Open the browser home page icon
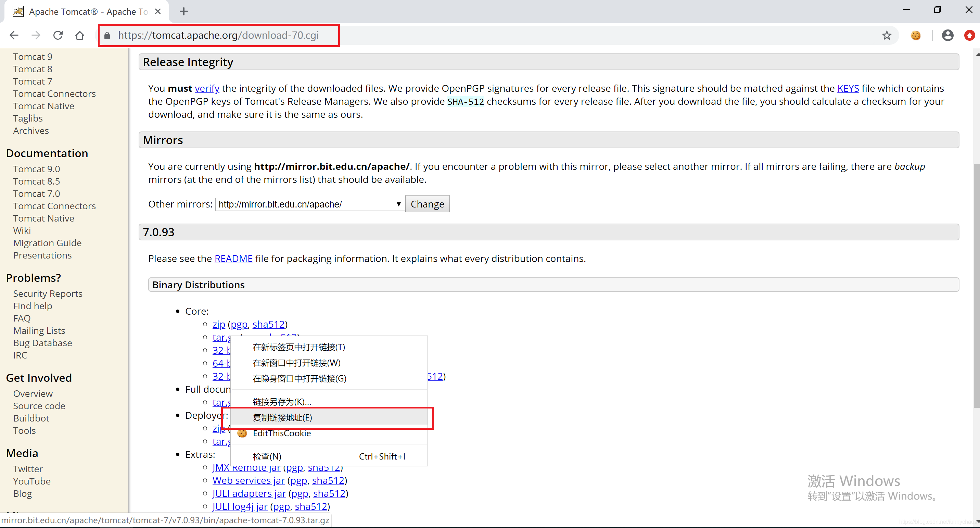Screen dimensions: 980x528 pyautogui.click(x=79, y=35)
